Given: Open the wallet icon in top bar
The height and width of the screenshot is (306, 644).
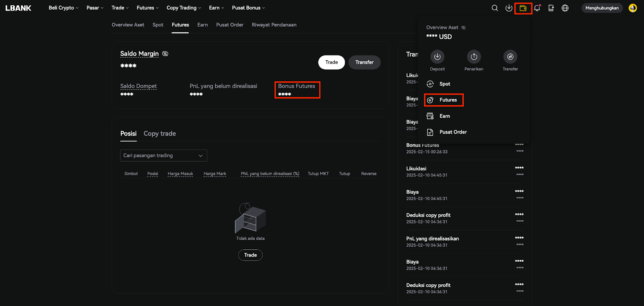Looking at the screenshot, I should coord(523,8).
